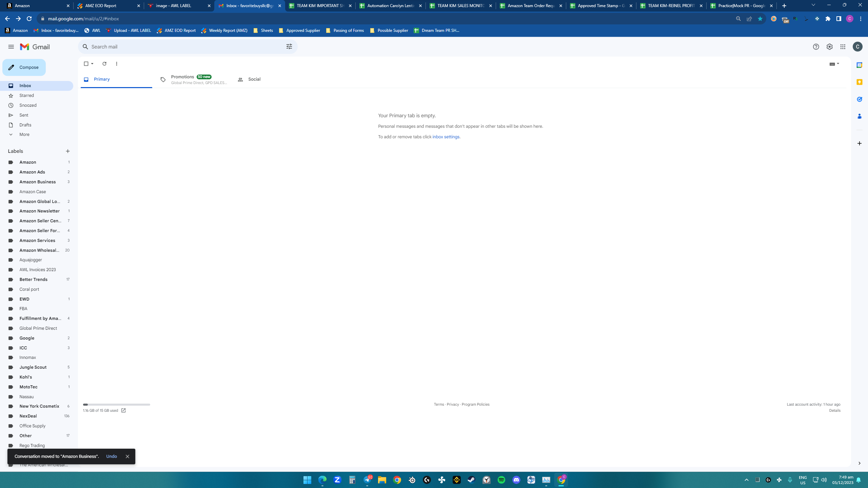Switch to the Promotions tab
This screenshot has width=868, height=488.
[x=194, y=80]
